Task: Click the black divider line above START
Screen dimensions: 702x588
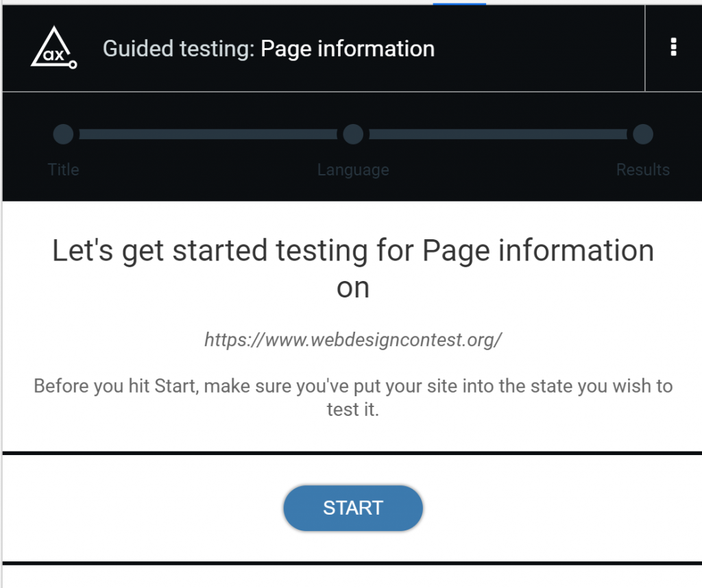Action: (352, 453)
